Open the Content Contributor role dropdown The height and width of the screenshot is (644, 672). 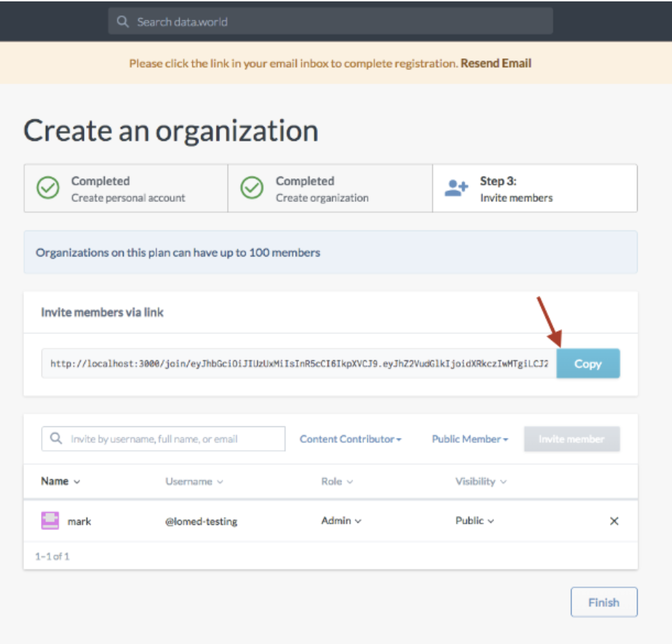(x=350, y=439)
